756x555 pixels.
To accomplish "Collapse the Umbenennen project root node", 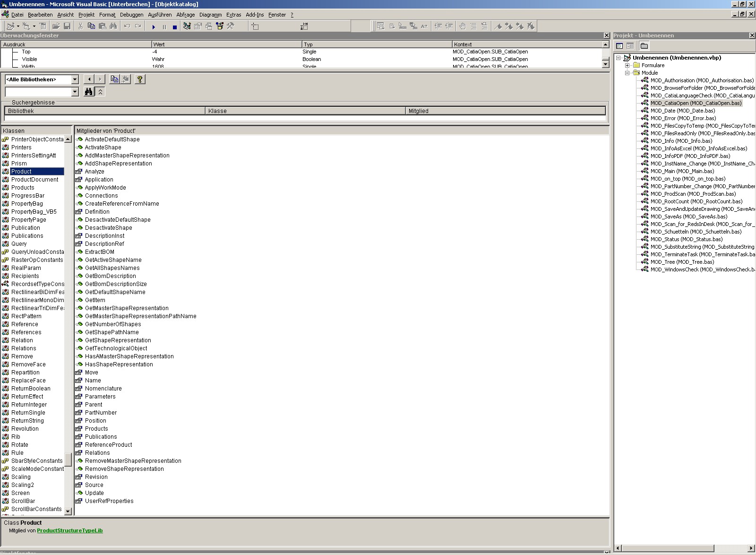I will [618, 58].
